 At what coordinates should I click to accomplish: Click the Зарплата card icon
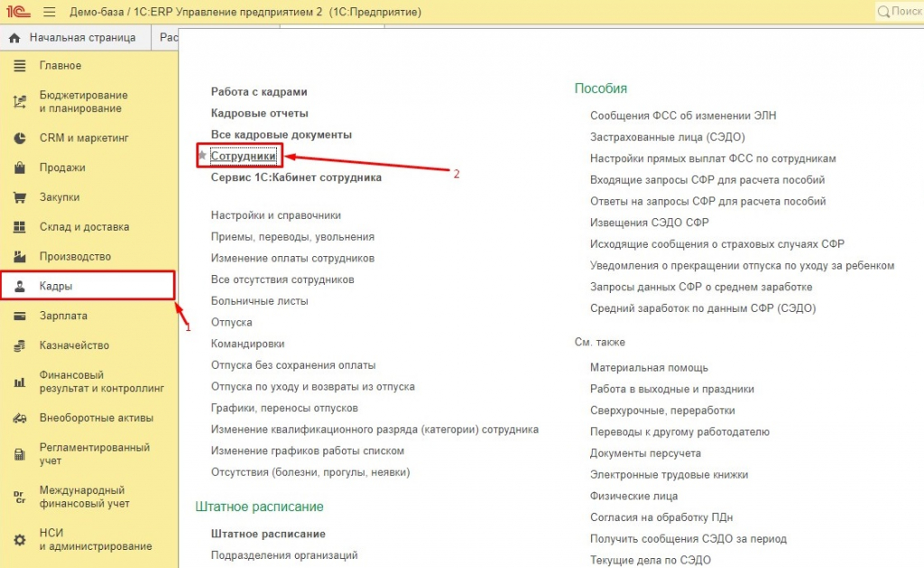tap(20, 316)
